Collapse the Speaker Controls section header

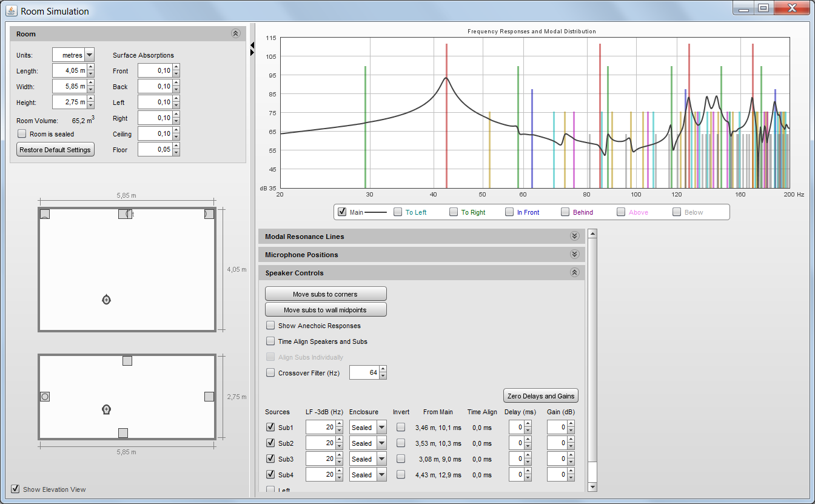click(x=574, y=273)
